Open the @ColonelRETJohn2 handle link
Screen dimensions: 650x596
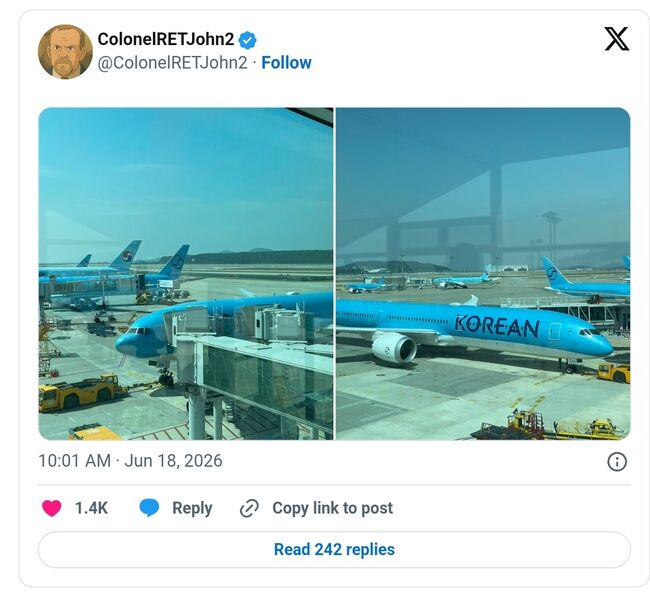pyautogui.click(x=172, y=63)
